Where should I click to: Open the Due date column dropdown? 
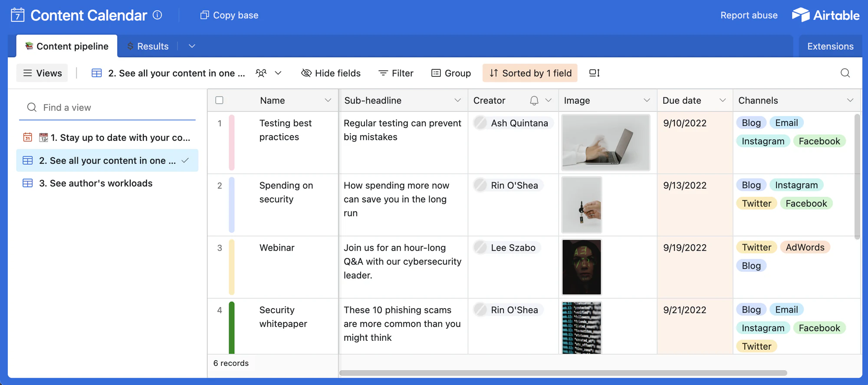click(x=723, y=100)
